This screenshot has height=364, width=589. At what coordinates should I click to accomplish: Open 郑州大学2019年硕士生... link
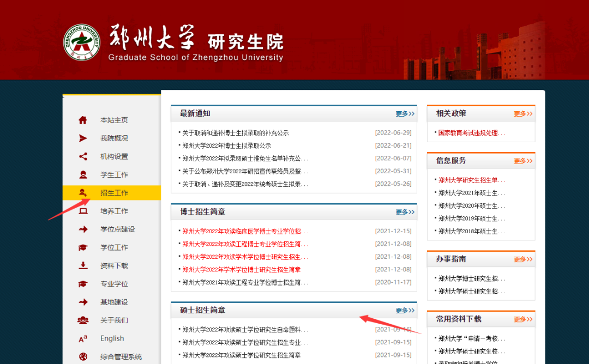coord(471,219)
